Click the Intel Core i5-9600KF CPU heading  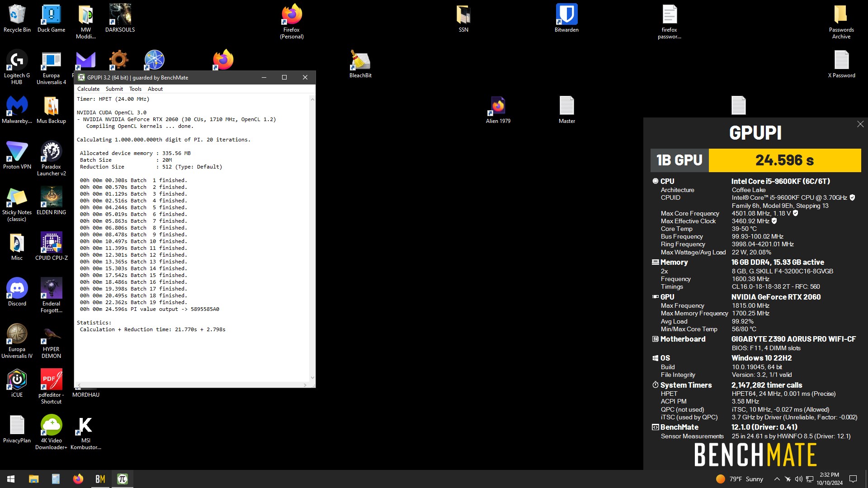pos(781,181)
